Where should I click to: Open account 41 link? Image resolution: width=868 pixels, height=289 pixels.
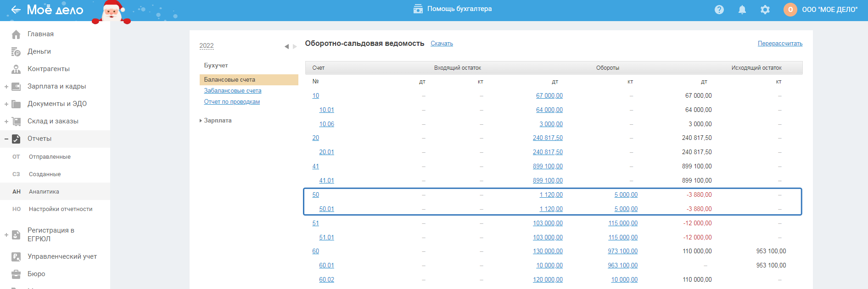click(316, 167)
